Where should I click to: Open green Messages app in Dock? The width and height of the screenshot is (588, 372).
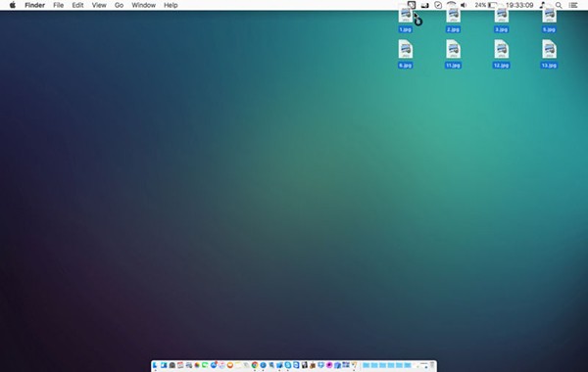[x=205, y=365]
